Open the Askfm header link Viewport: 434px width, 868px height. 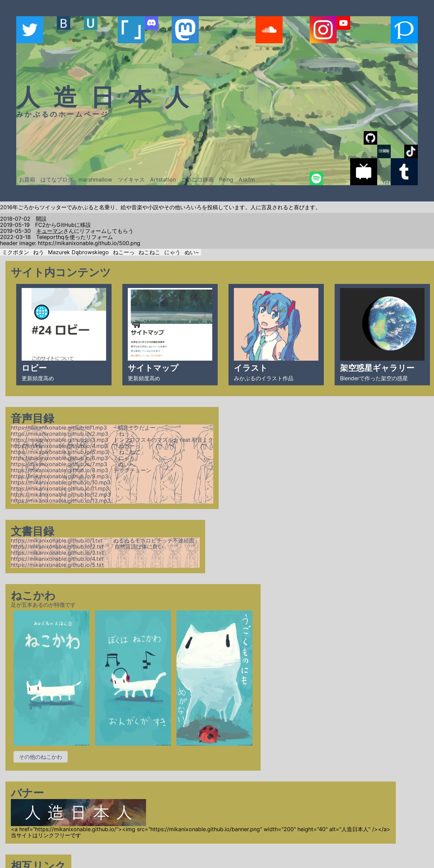247,180
